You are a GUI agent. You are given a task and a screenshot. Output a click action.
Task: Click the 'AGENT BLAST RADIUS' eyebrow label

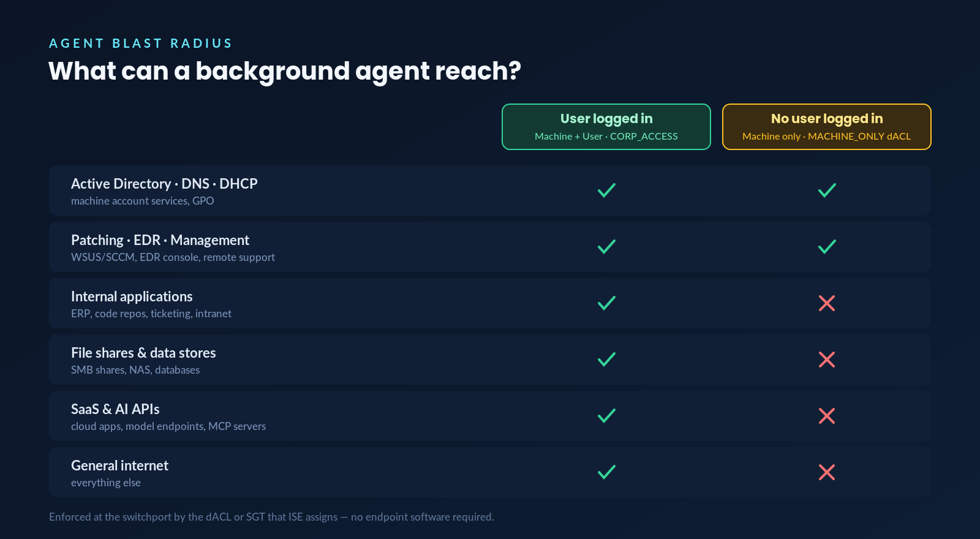pyautogui.click(x=141, y=43)
